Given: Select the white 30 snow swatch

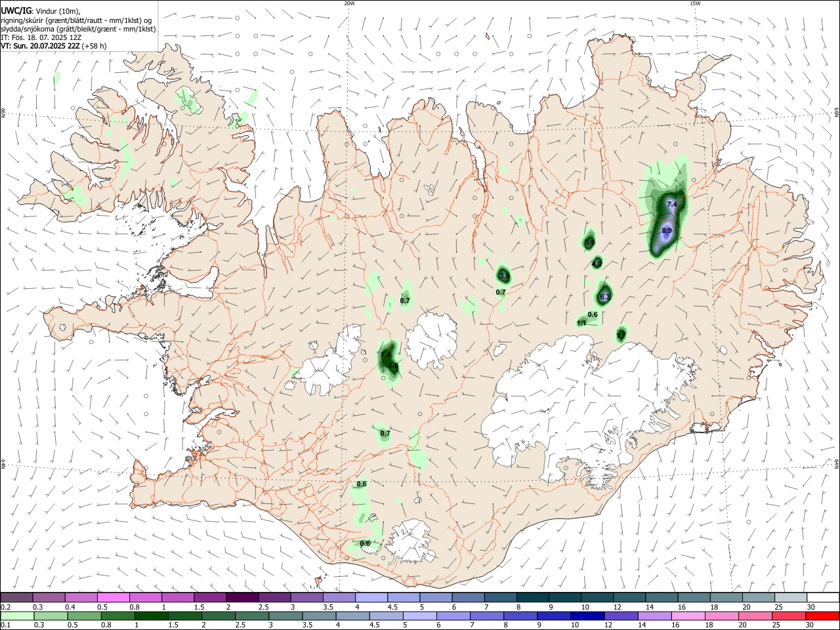Looking at the screenshot, I should pos(823,598).
